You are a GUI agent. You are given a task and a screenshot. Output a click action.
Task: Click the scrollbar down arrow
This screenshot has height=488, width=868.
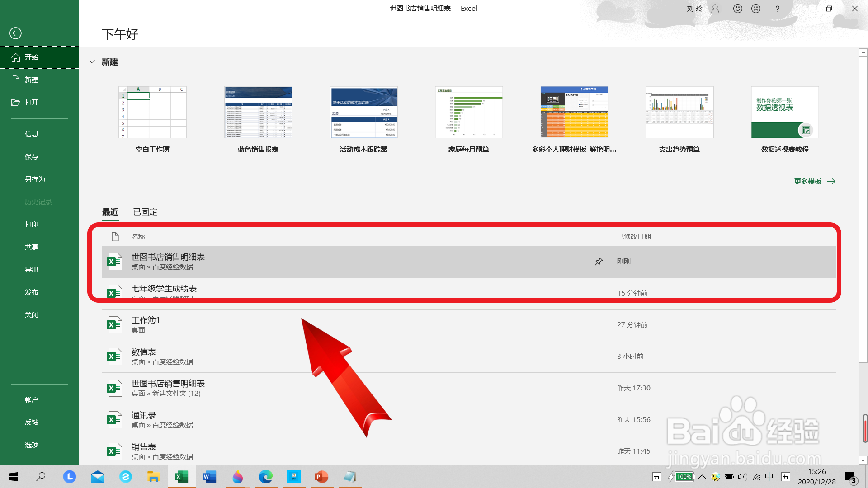point(863,460)
